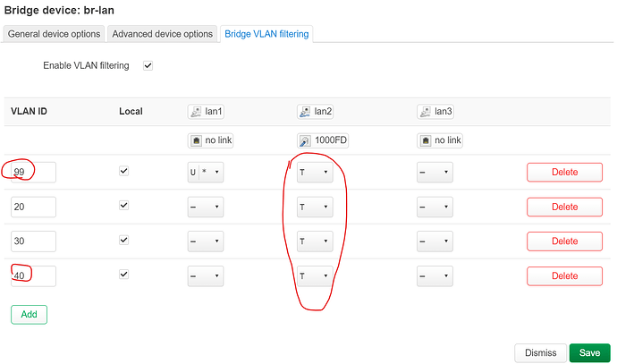The image size is (617, 364).
Task: Open lan2 tagging dropdown for VLAN 30
Action: tap(315, 241)
